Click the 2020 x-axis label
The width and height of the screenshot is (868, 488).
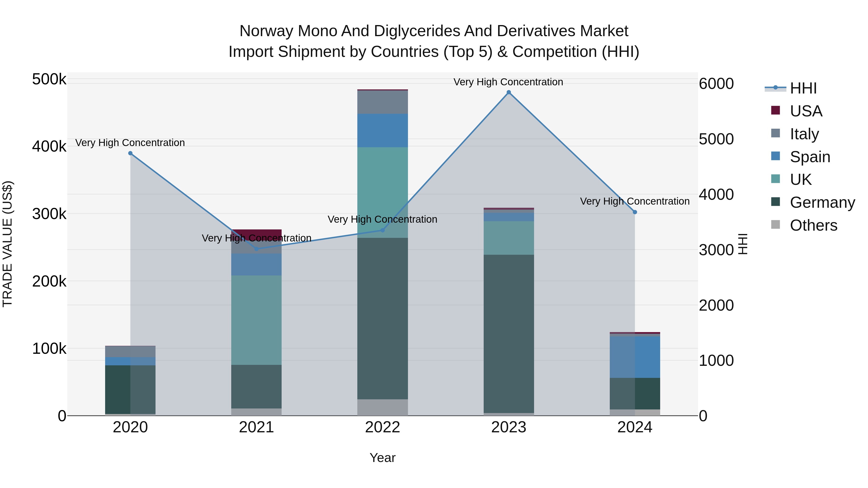(x=130, y=427)
